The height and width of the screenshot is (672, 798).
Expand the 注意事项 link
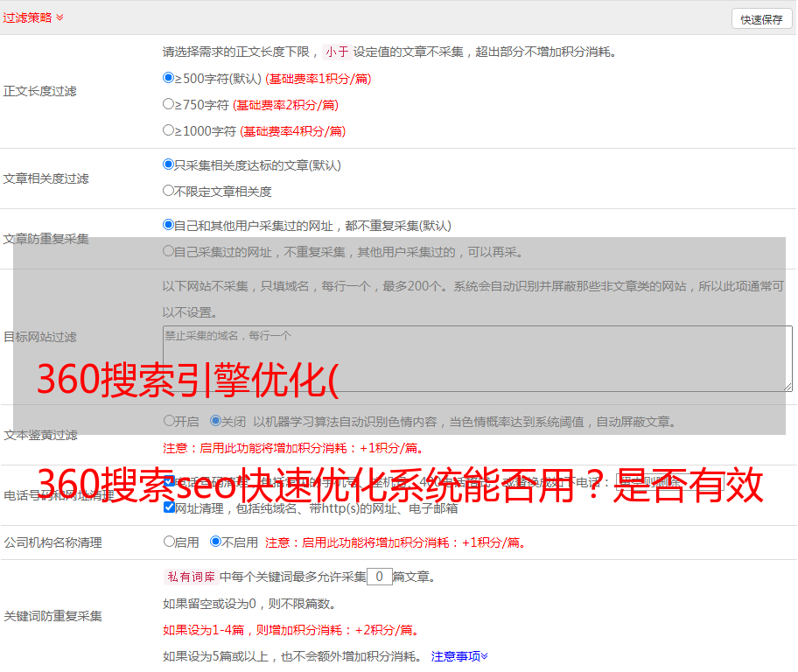(459, 656)
